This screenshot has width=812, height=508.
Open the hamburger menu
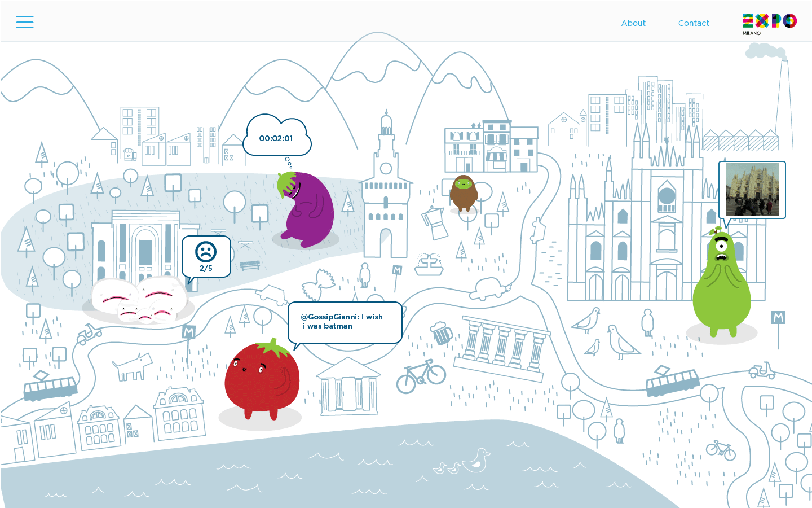pos(25,22)
